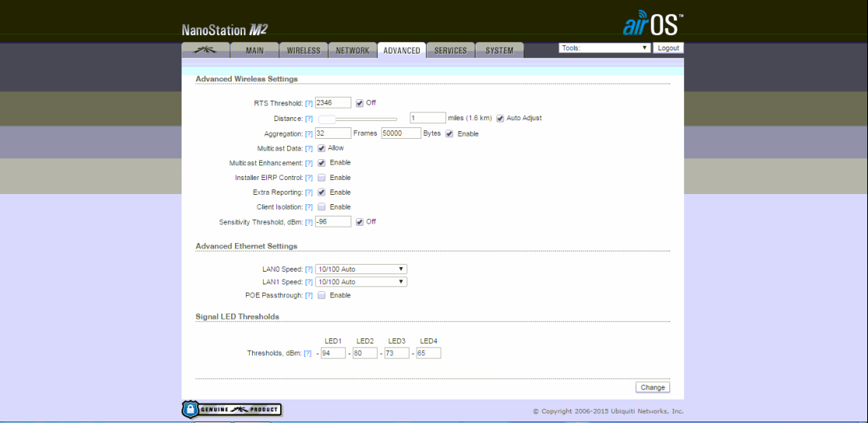The height and width of the screenshot is (423, 868).
Task: Click the Advanced Wireless Settings heading
Action: [x=247, y=79]
